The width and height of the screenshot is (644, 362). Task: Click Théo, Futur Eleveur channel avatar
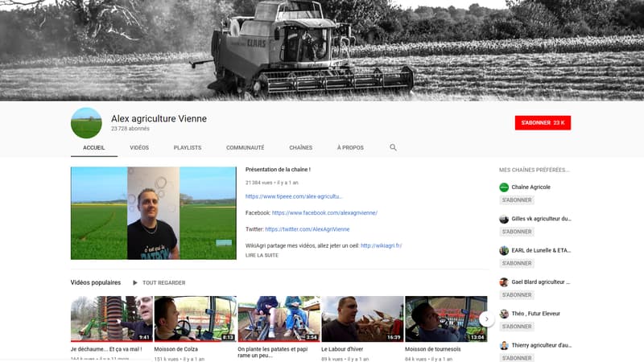(x=504, y=314)
